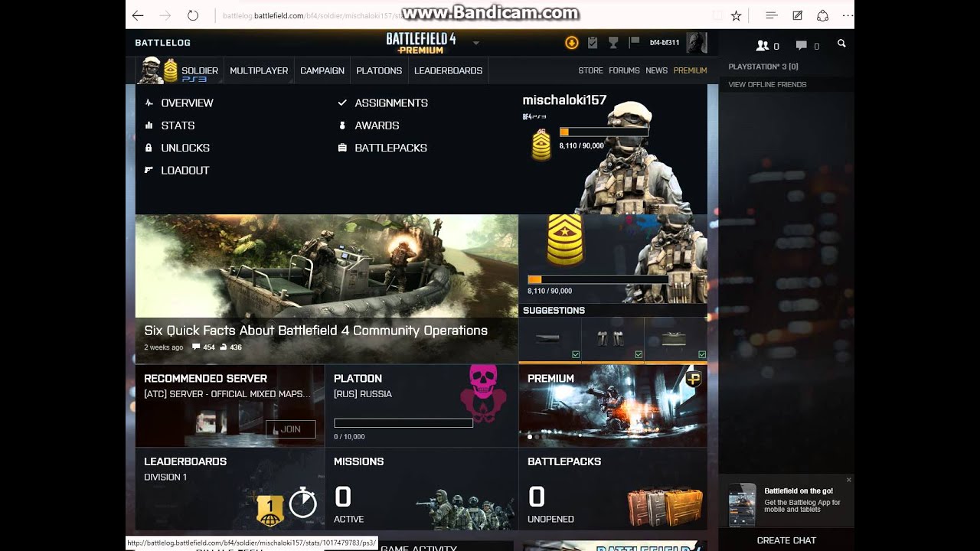
Task: Open the Campaign tab
Action: [322, 70]
